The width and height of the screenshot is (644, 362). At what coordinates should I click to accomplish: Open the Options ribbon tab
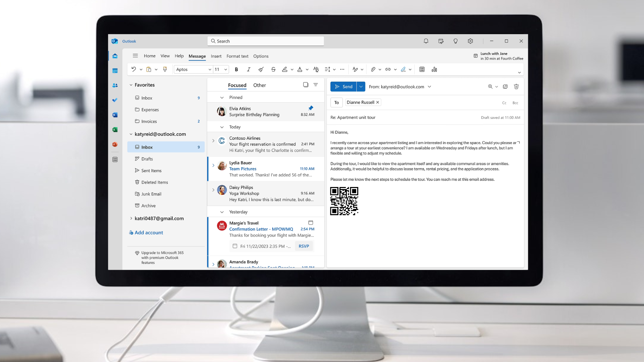pyautogui.click(x=261, y=56)
